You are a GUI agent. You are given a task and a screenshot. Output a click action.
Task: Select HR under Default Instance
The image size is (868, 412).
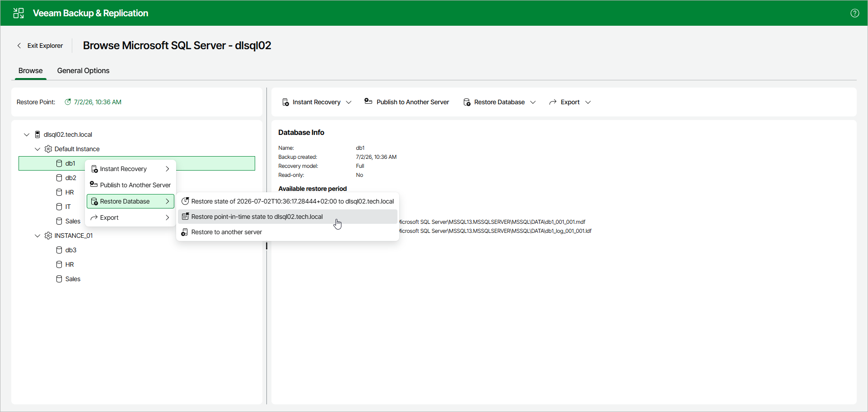[70, 192]
